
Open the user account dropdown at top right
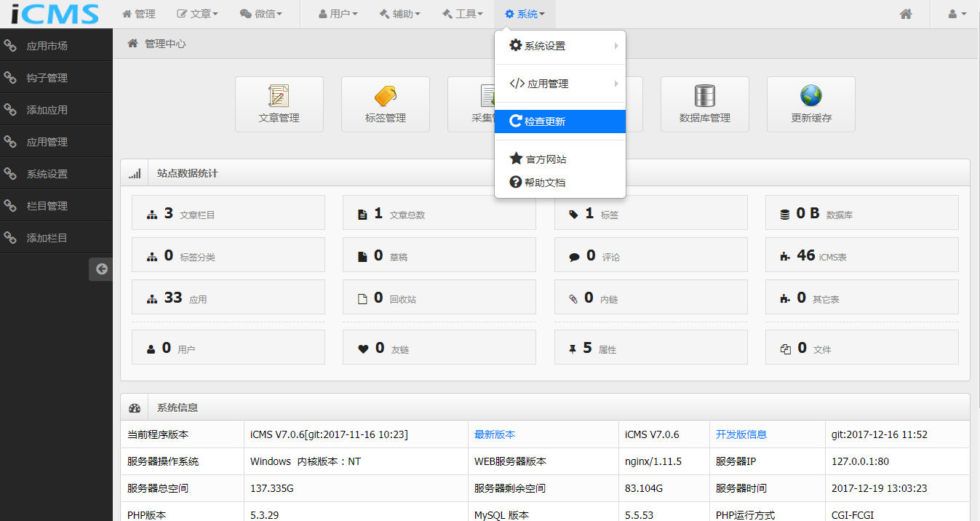click(x=957, y=14)
